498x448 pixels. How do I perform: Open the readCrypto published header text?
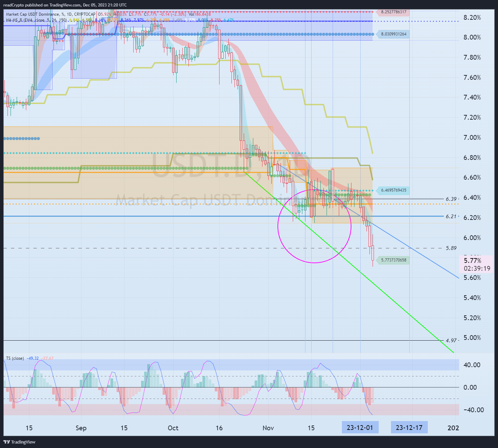[x=65, y=5]
